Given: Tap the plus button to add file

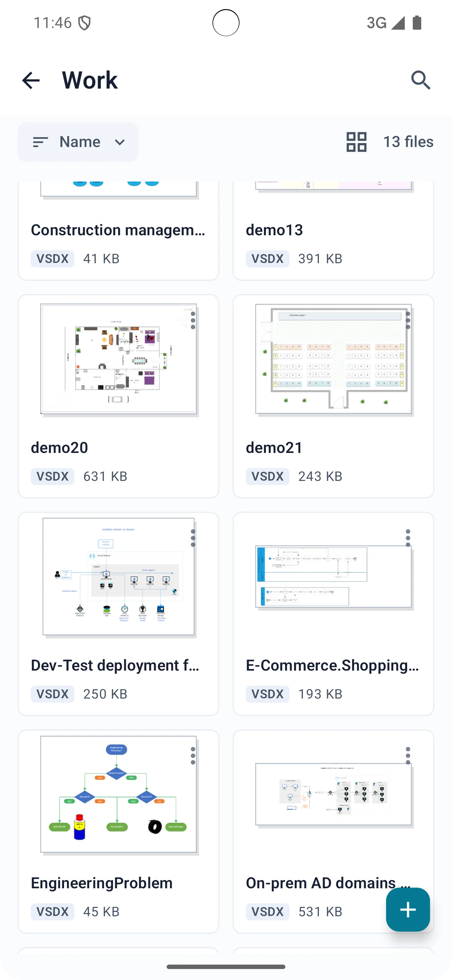Looking at the screenshot, I should [x=408, y=910].
